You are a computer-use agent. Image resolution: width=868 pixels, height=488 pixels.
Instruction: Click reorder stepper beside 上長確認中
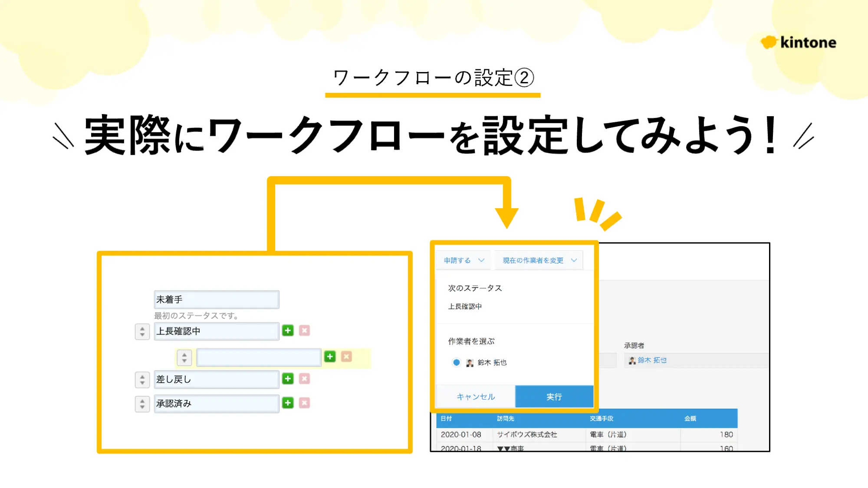click(142, 331)
